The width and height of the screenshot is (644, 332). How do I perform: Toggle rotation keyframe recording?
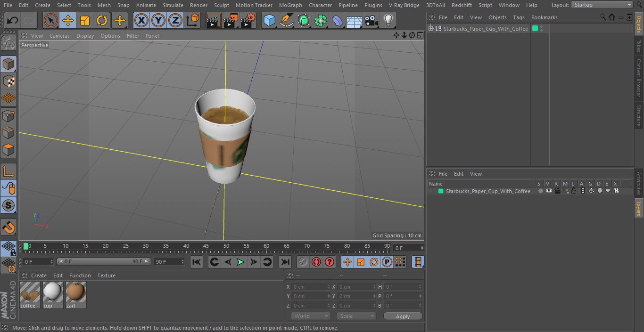click(374, 262)
